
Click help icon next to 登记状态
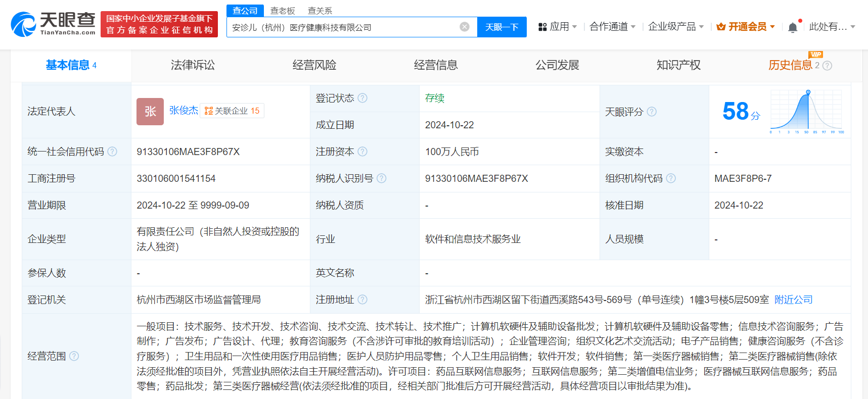[362, 98]
